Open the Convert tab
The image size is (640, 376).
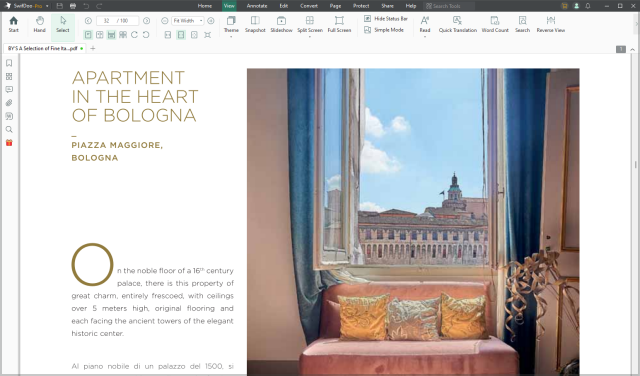click(309, 6)
